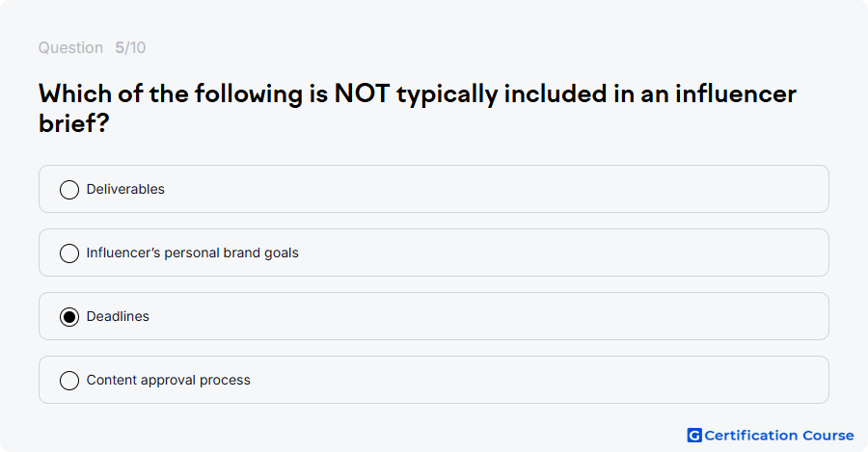
Task: Click the 5/10 question counter
Action: coord(130,47)
